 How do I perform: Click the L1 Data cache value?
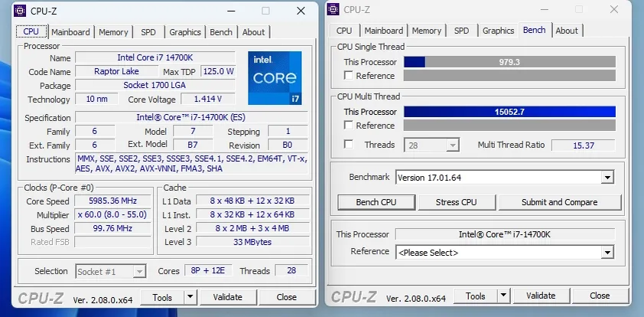(x=252, y=201)
